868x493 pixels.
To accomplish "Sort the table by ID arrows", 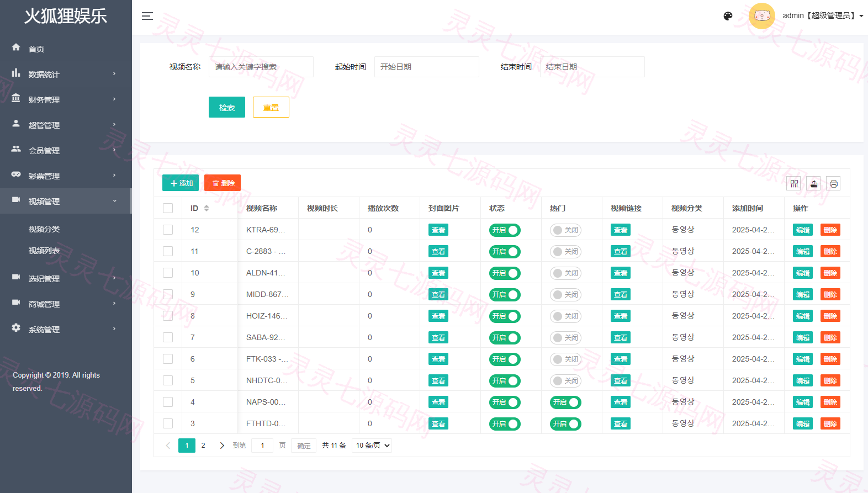I will (207, 208).
